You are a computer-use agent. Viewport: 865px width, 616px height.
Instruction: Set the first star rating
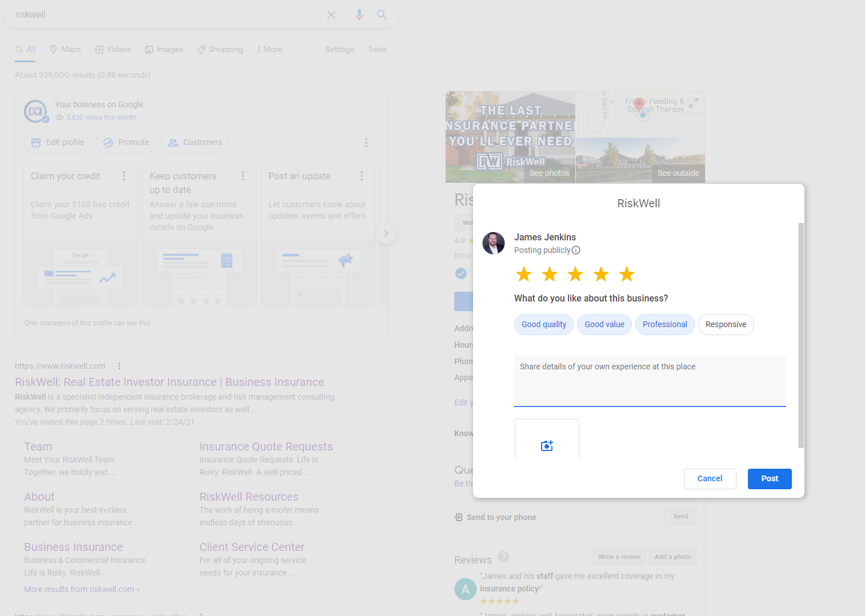(x=524, y=275)
